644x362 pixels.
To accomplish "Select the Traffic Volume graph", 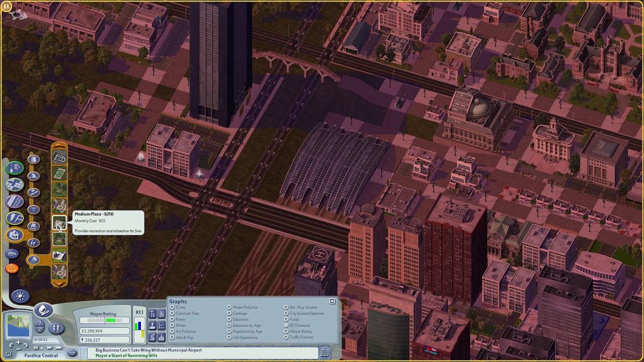I will 286,337.
